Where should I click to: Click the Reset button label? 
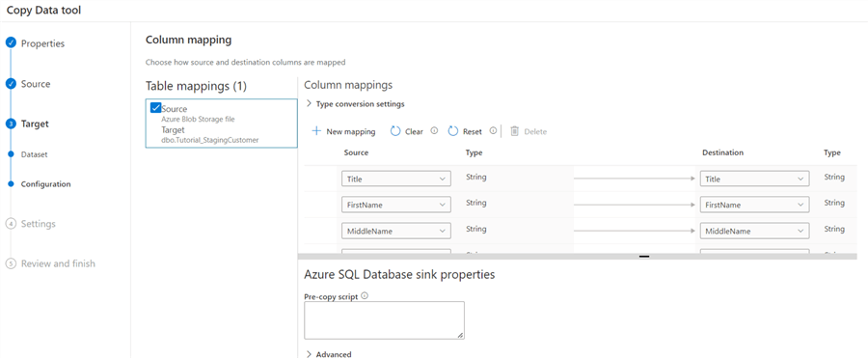click(x=473, y=132)
